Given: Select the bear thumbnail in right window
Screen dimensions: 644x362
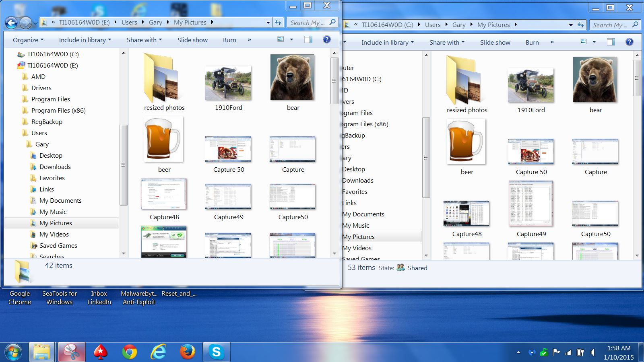Looking at the screenshot, I should (x=595, y=84).
